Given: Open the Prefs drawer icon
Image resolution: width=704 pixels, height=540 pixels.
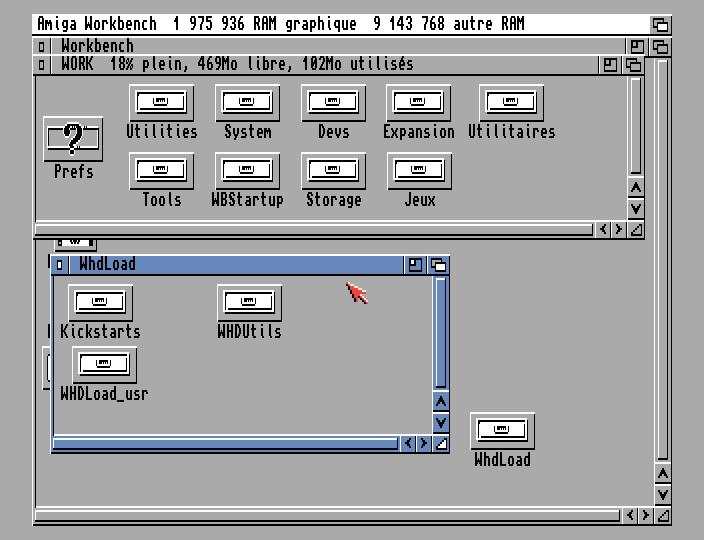Looking at the screenshot, I should click(x=73, y=140).
